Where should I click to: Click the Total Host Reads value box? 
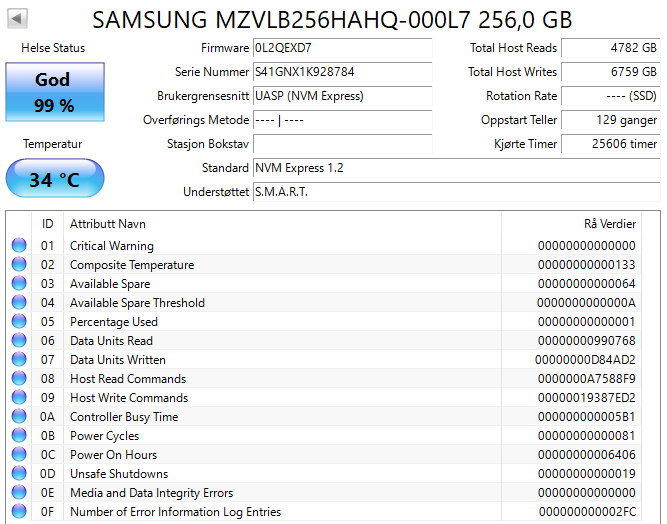click(x=610, y=48)
